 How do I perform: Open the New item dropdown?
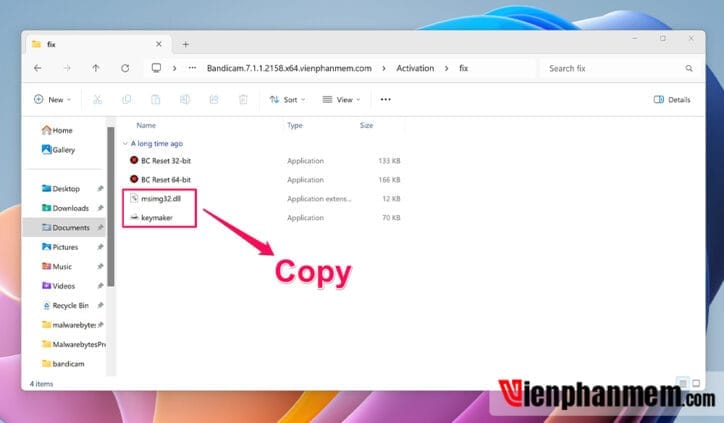[x=52, y=99]
